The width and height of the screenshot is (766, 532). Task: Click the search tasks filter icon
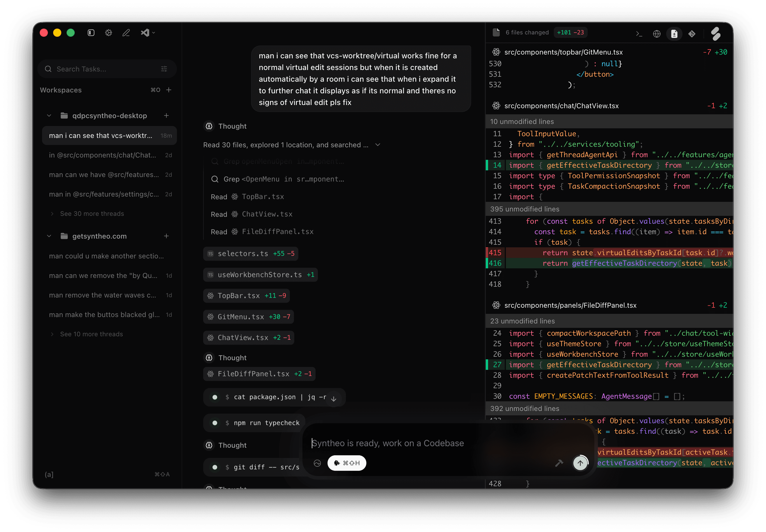[x=164, y=69]
